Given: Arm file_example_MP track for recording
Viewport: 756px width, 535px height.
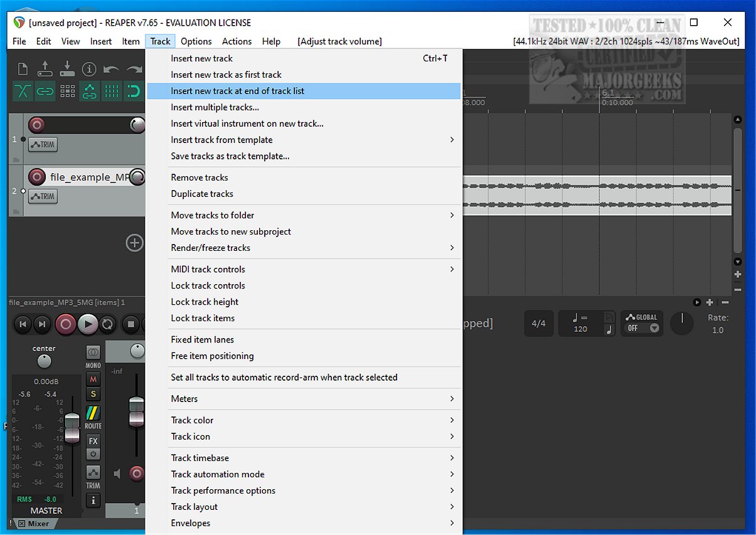Looking at the screenshot, I should pyautogui.click(x=37, y=177).
